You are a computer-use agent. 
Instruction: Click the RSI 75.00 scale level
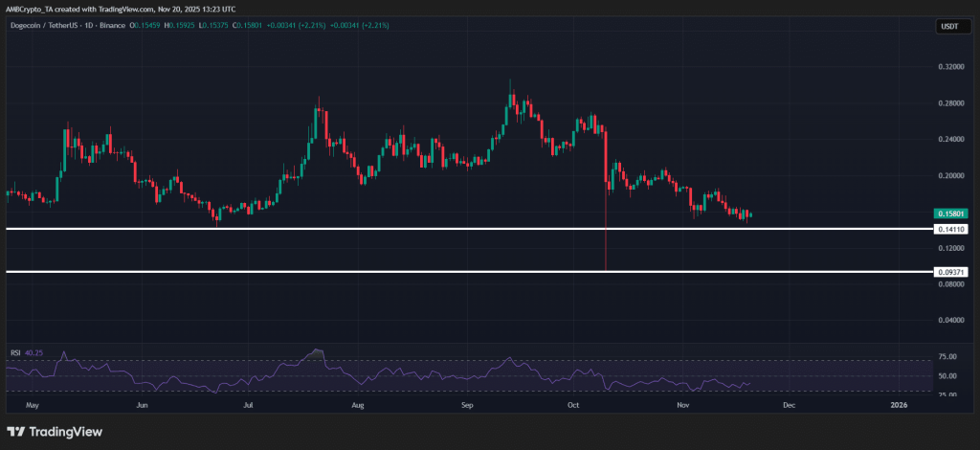(949, 357)
